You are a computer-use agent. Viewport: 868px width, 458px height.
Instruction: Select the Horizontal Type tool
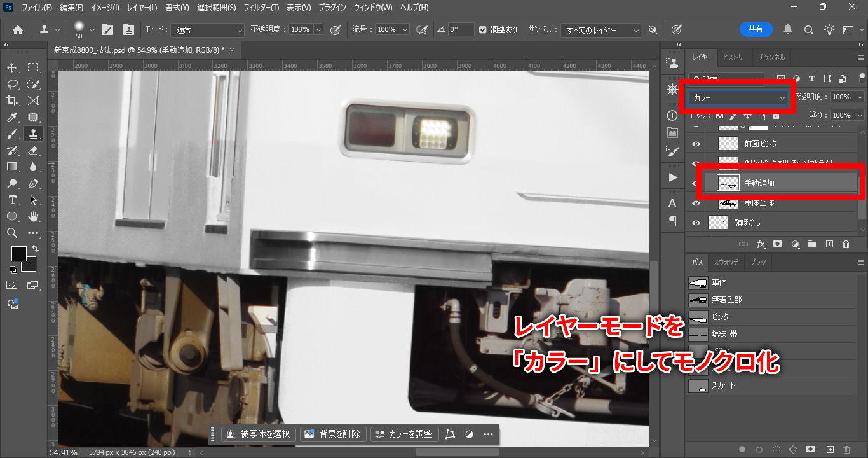pos(12,200)
